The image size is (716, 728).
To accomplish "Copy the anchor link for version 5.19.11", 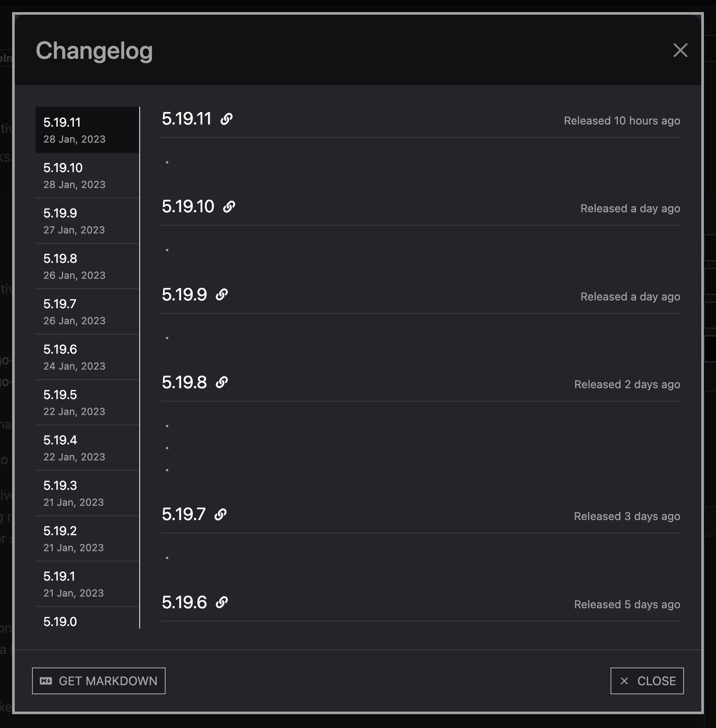I will (x=227, y=118).
